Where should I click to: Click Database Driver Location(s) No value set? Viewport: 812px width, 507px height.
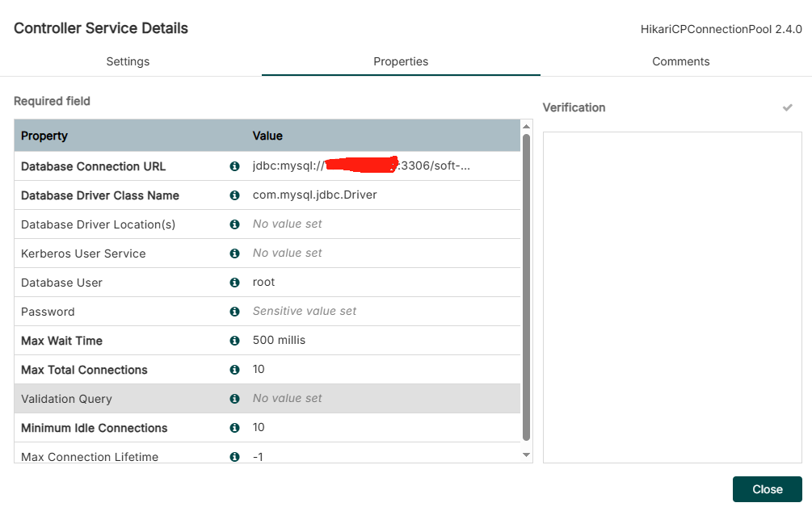(288, 224)
